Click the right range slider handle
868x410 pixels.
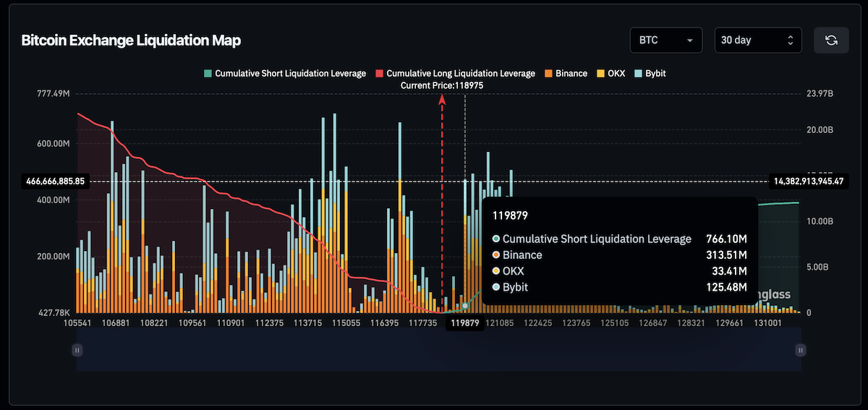pos(801,350)
